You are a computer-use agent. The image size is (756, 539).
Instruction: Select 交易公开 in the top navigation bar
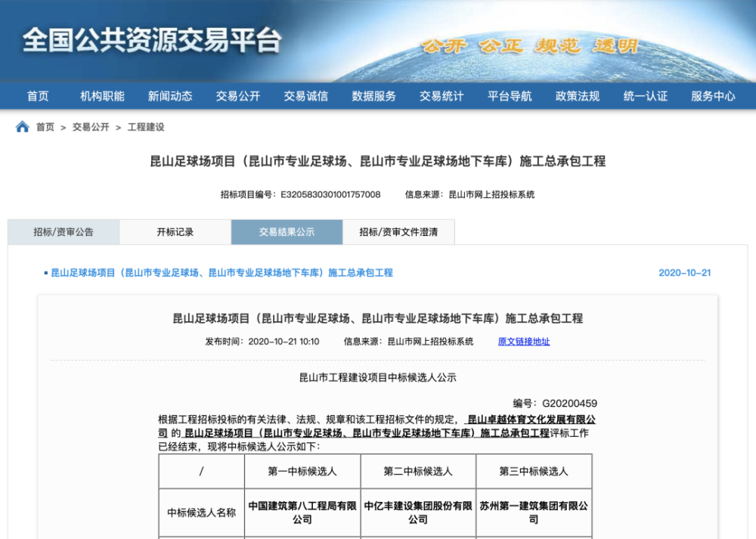[x=238, y=97]
